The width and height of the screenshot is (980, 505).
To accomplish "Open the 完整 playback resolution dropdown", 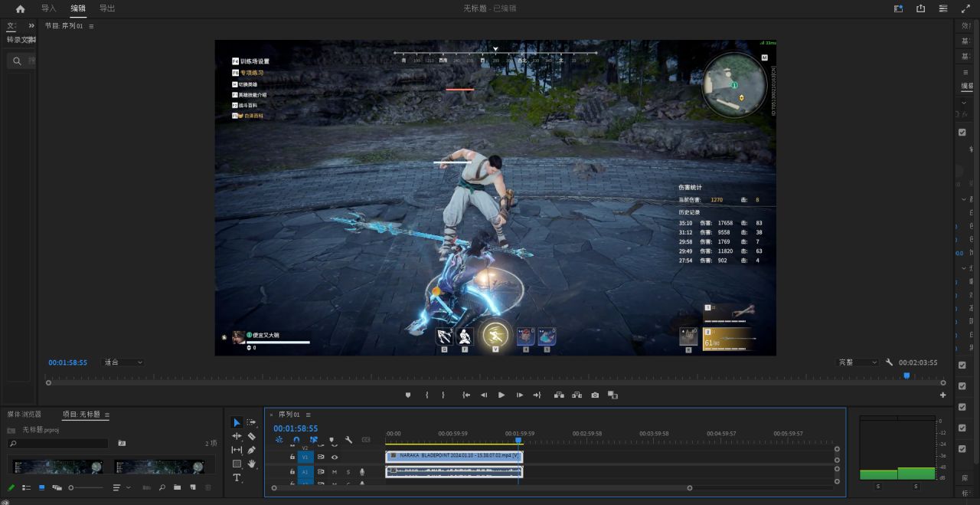I will pos(857,362).
